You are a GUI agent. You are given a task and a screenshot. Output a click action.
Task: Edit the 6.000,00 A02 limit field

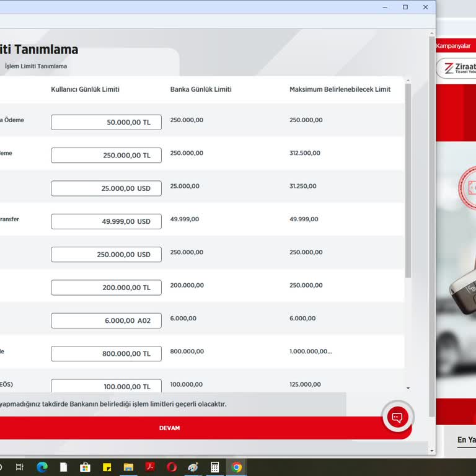(106, 320)
